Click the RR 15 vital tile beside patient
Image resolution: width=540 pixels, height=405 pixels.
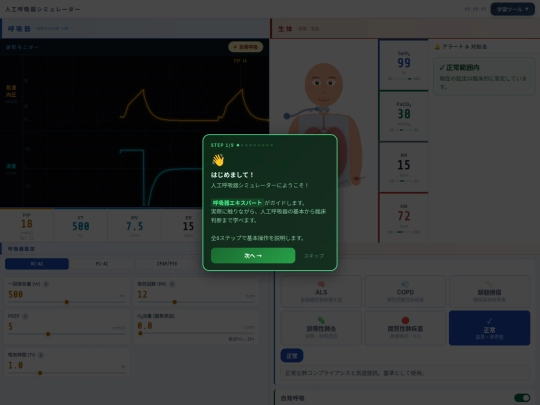404,167
